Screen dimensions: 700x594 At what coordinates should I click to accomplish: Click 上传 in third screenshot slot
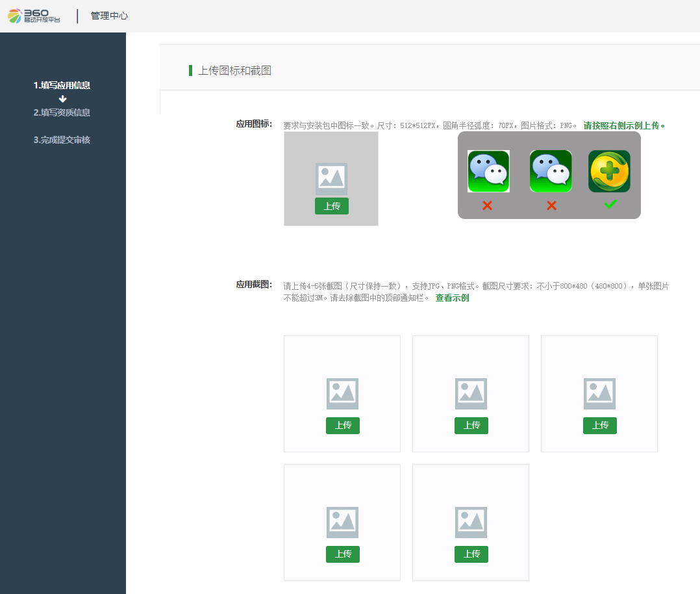[x=600, y=426]
